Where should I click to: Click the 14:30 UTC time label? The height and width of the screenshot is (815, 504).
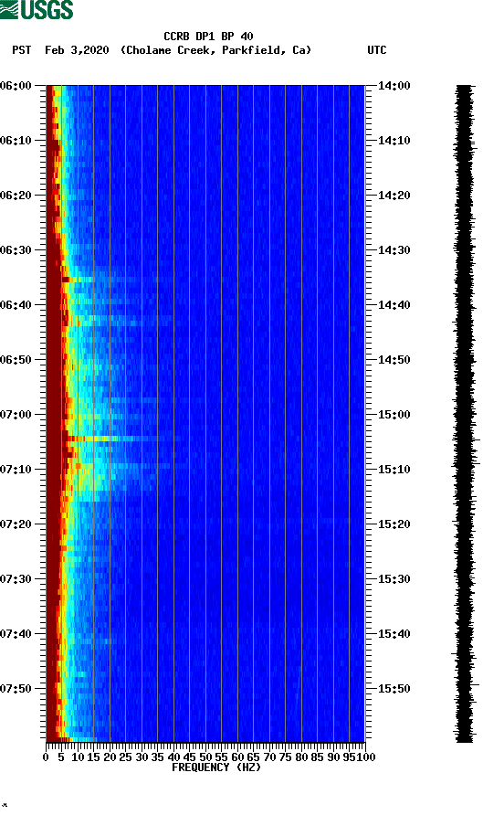(394, 250)
